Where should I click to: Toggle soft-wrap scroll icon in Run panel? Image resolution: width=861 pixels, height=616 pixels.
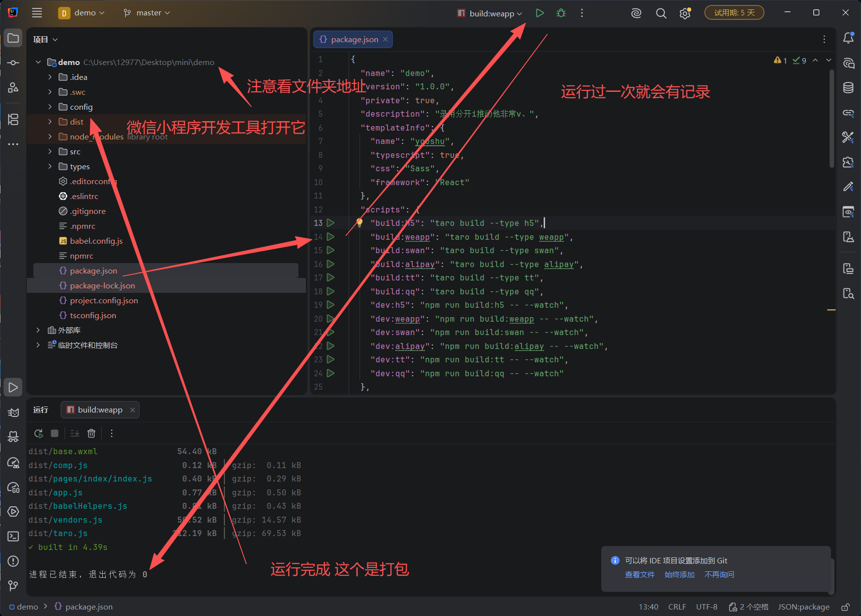pos(75,433)
